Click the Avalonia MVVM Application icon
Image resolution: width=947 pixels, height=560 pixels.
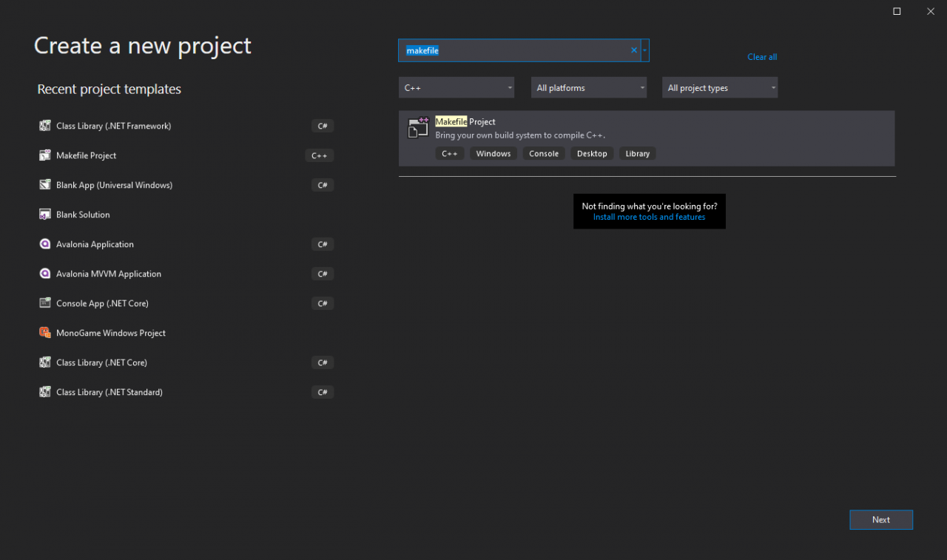(x=44, y=274)
